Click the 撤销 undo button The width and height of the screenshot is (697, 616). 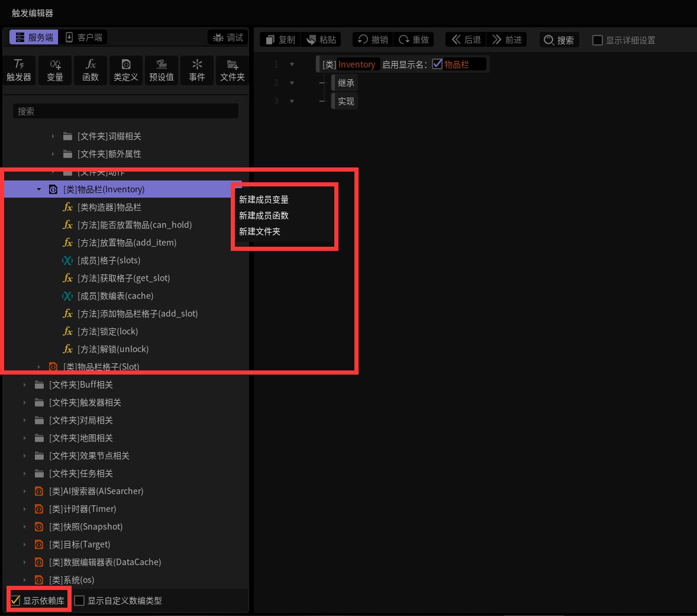click(x=373, y=40)
